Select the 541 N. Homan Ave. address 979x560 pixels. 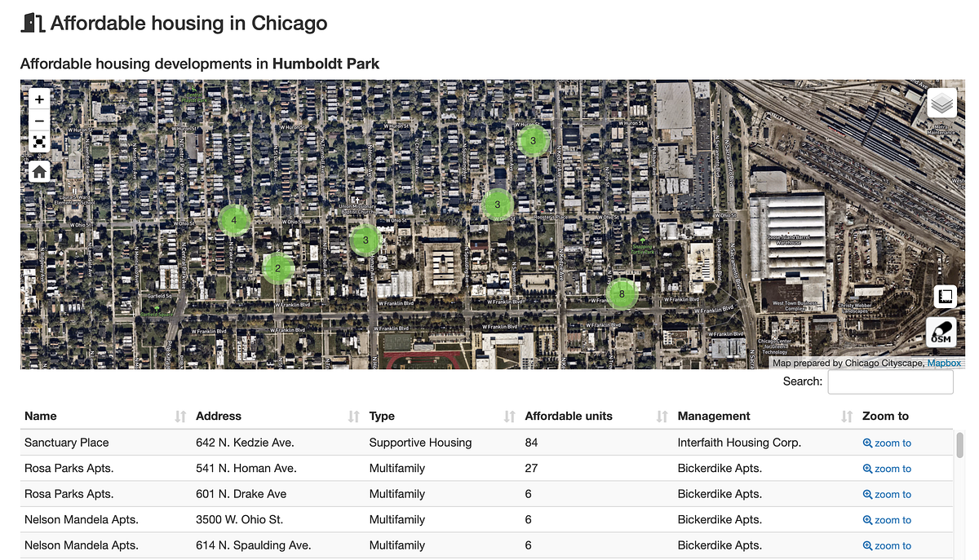(x=246, y=469)
